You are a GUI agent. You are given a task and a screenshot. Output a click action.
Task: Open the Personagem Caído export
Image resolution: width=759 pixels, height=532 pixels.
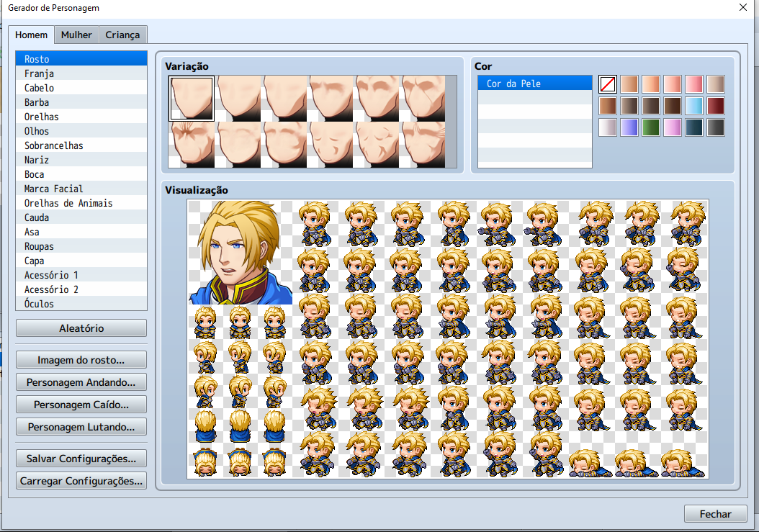pos(81,404)
